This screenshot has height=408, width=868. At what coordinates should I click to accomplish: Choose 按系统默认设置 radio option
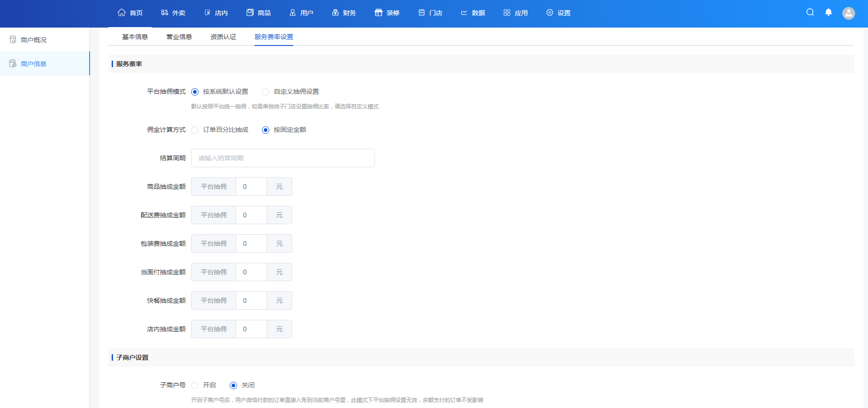pyautogui.click(x=195, y=92)
